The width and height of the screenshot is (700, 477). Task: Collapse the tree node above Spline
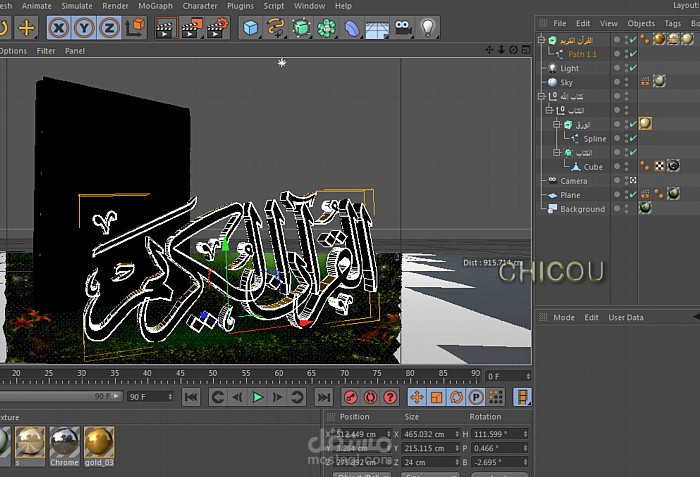pyautogui.click(x=556, y=125)
